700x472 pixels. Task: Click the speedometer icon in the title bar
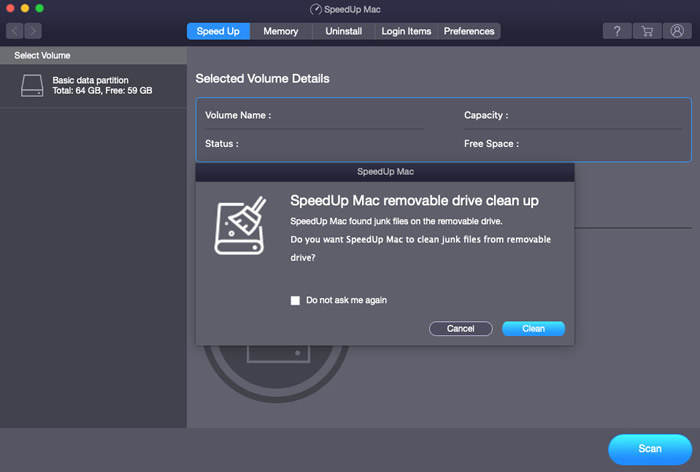coord(316,9)
